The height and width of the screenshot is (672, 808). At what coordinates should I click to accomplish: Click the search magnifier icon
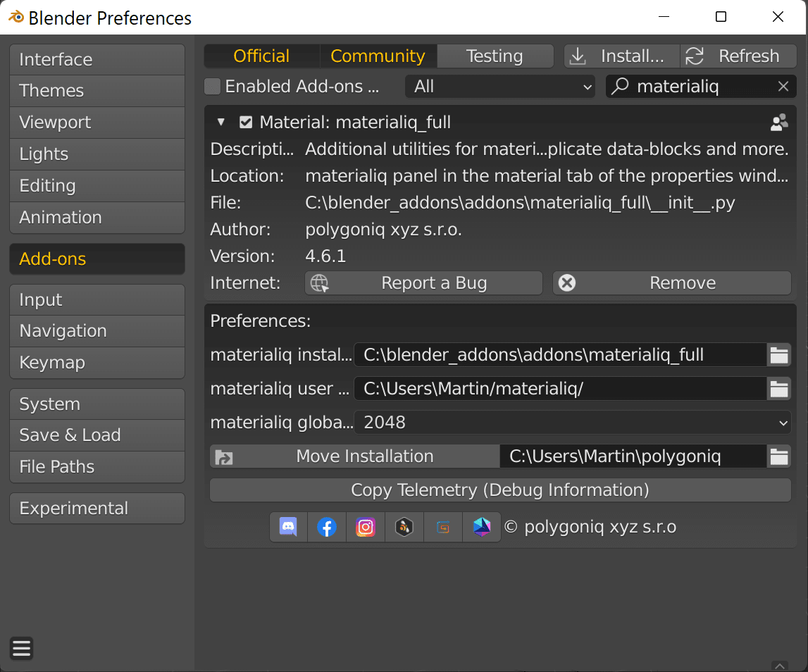click(620, 85)
